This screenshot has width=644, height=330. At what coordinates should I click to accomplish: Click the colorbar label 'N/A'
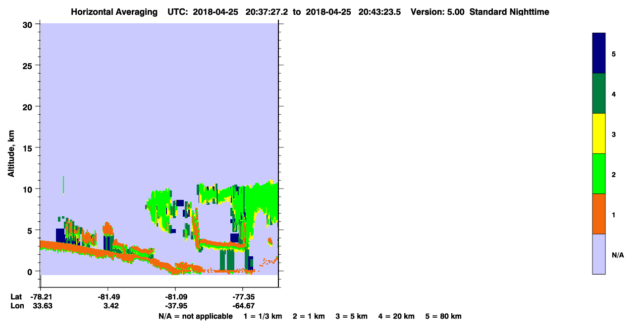coord(618,255)
